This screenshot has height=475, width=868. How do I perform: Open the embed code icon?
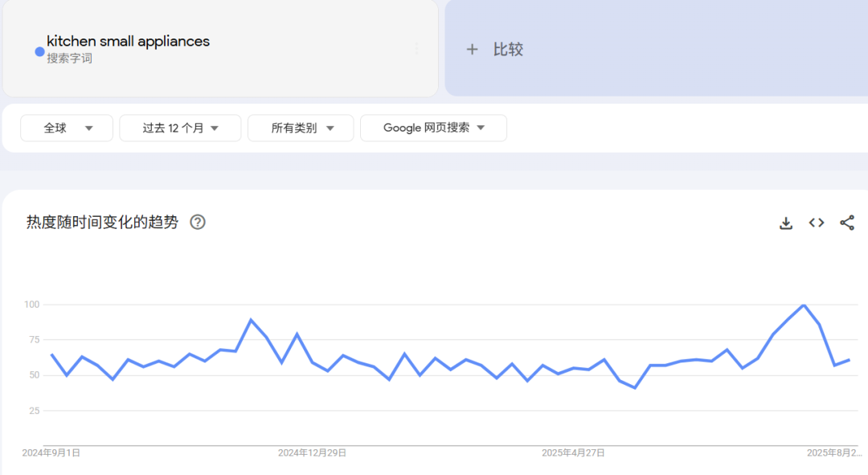(817, 223)
